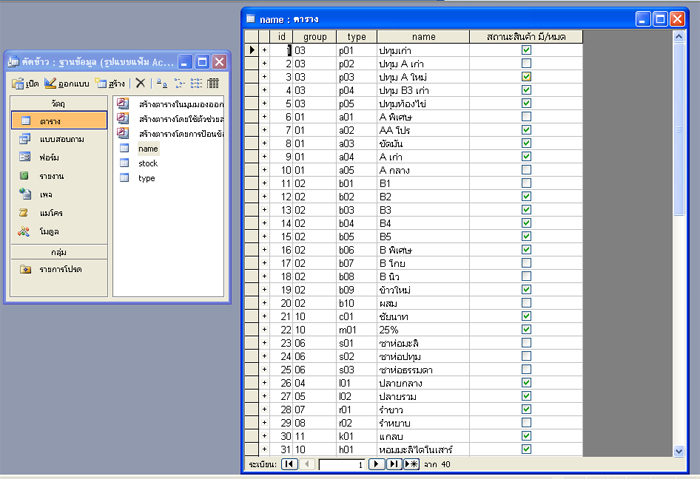Click scroll up arrow in table window

[679, 37]
